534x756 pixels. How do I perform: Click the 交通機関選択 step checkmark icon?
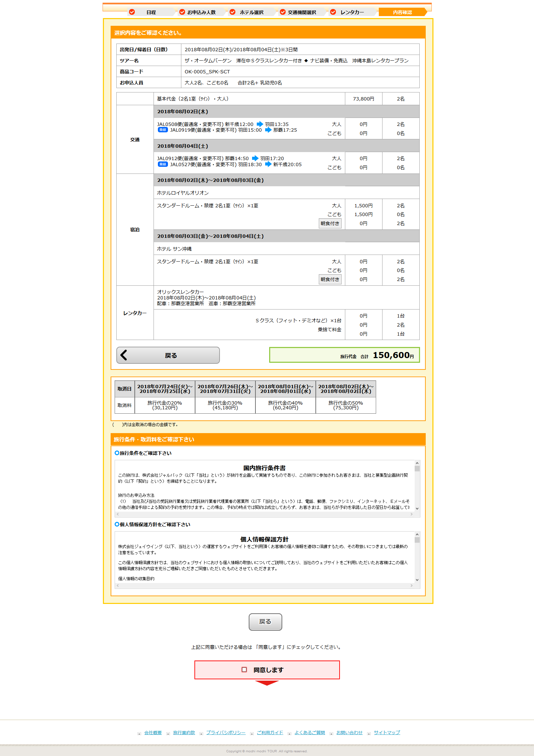pos(283,12)
